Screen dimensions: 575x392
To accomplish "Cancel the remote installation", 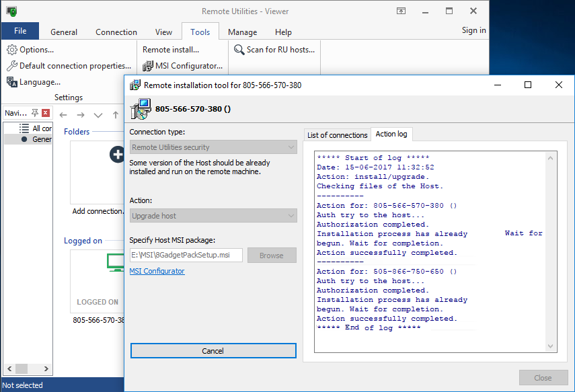I will [x=213, y=350].
